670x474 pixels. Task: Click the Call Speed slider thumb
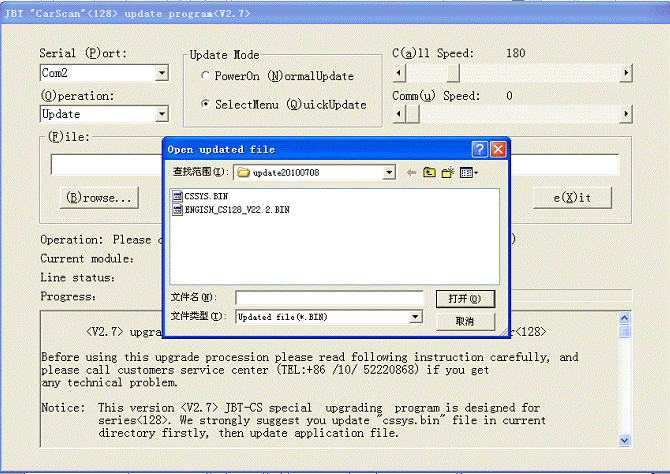pos(452,73)
